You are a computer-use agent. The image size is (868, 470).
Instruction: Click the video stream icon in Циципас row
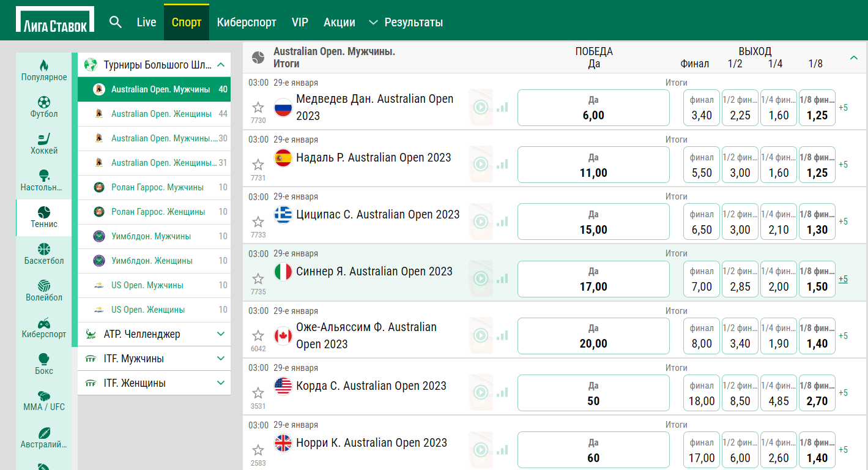(x=481, y=222)
